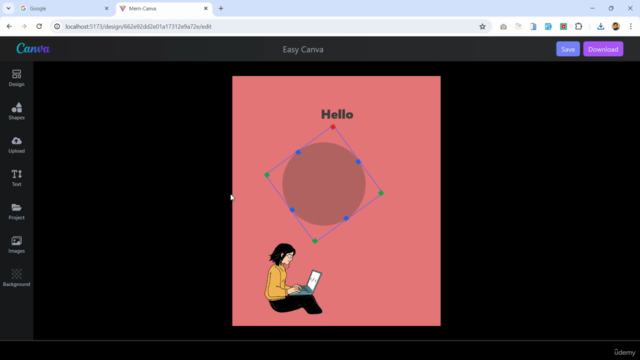Click the red recorder extension icon

click(x=563, y=26)
